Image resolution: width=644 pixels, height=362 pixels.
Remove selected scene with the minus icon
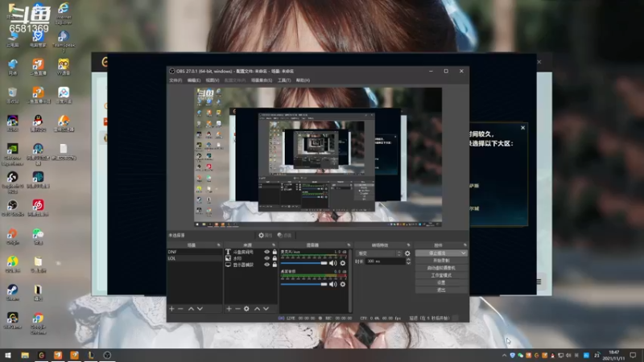click(180, 309)
